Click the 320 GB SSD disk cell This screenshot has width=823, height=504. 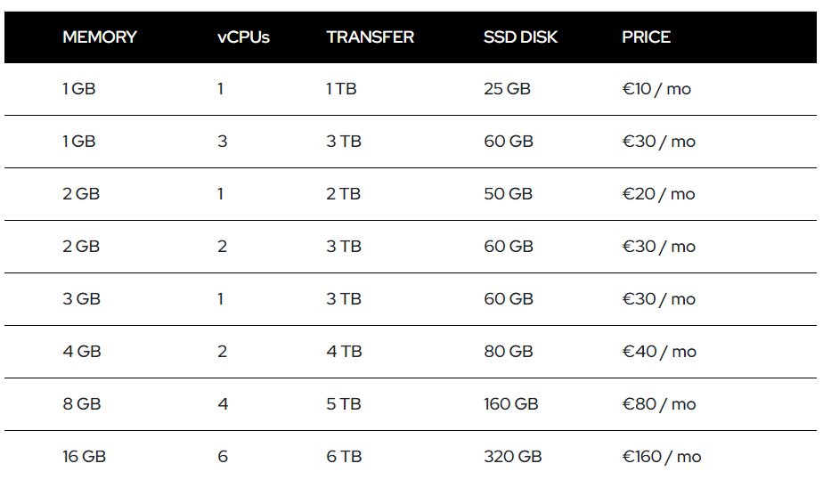pyautogui.click(x=513, y=456)
